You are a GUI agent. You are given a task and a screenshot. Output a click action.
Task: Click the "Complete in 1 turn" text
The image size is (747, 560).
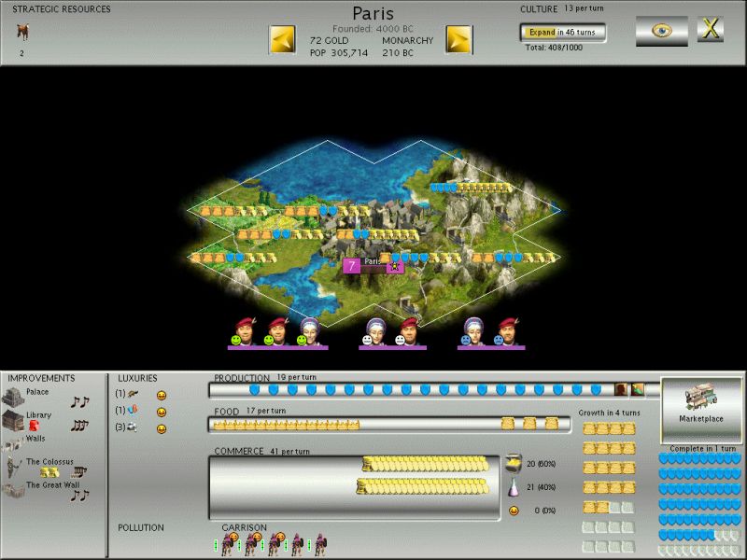coord(703,449)
